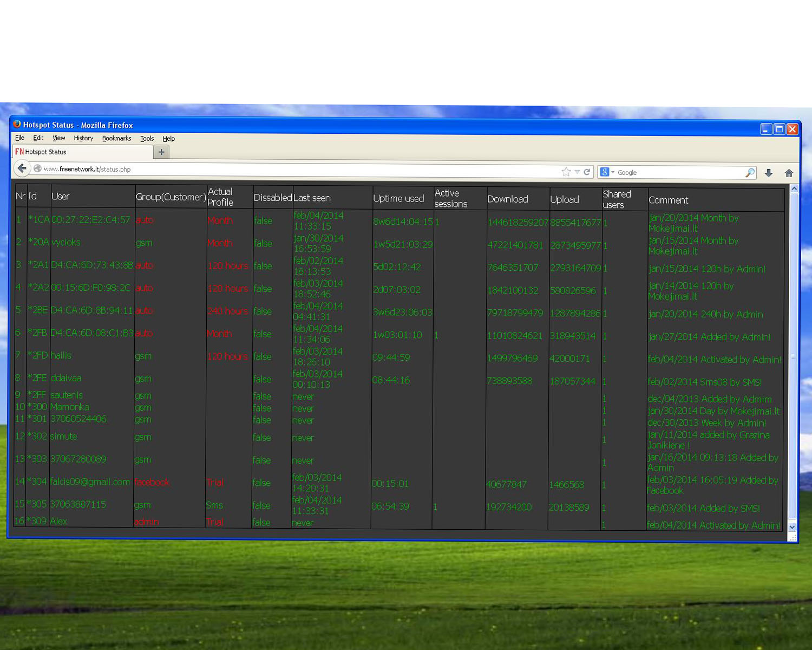Select user "00:27:22:E2:C4:57" in the table
The image size is (812, 650).
(90, 220)
